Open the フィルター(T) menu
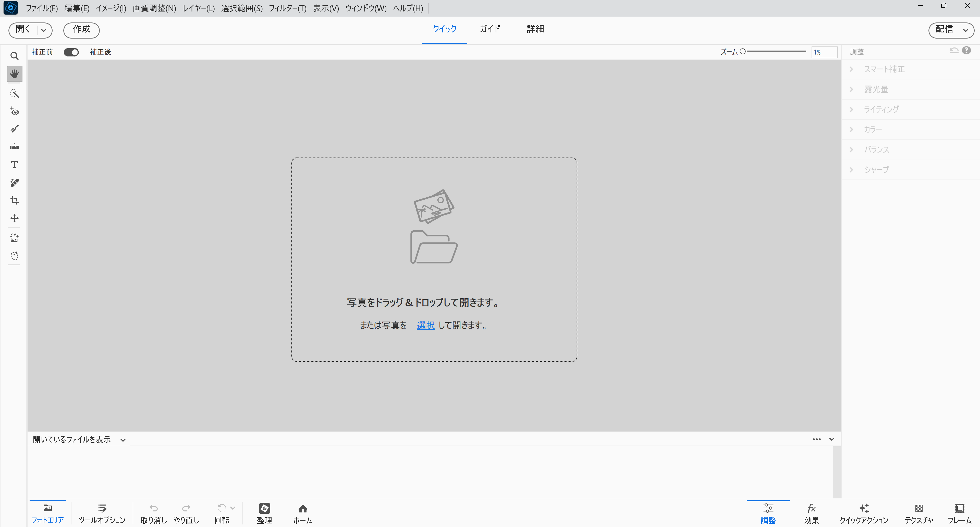The height and width of the screenshot is (527, 980). pyautogui.click(x=287, y=8)
